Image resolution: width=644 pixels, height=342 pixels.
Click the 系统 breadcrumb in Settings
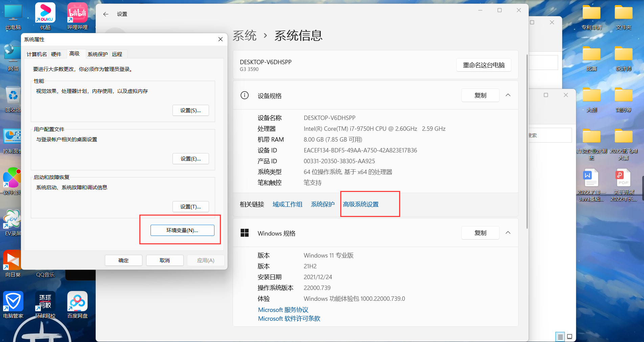tap(245, 35)
